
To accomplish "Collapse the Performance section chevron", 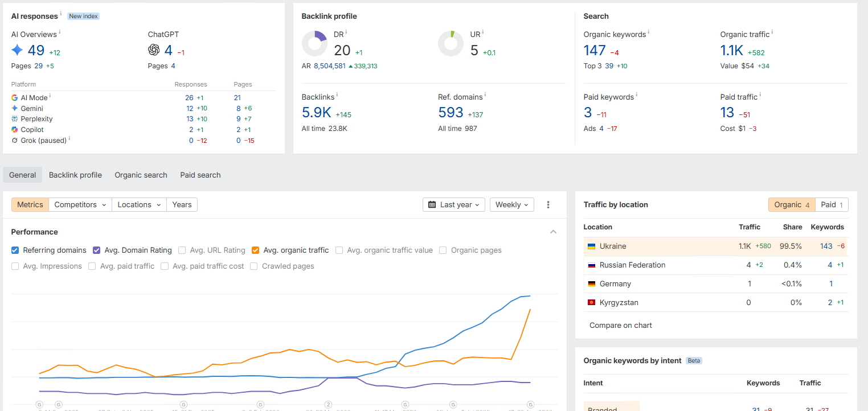I will (553, 232).
